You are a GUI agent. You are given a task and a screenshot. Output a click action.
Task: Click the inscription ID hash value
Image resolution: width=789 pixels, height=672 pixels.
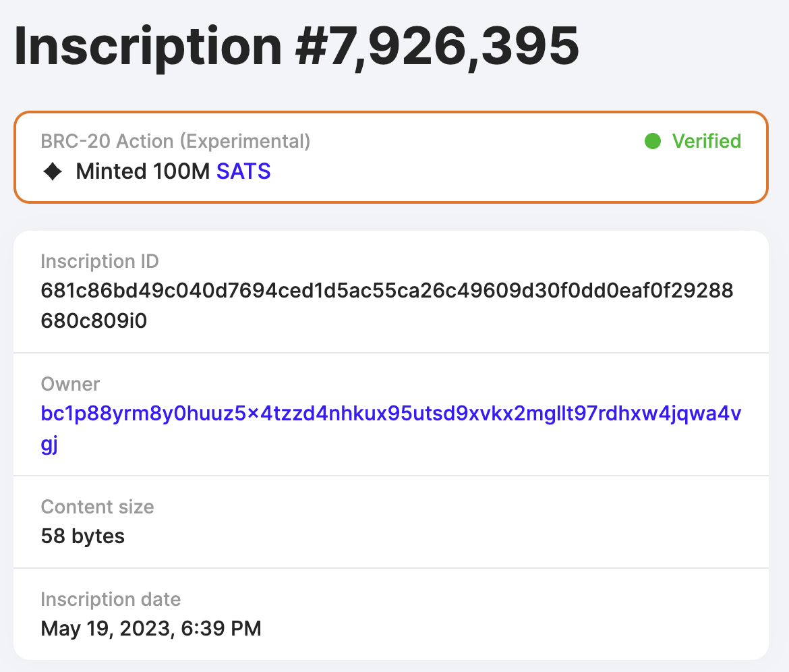(x=387, y=306)
